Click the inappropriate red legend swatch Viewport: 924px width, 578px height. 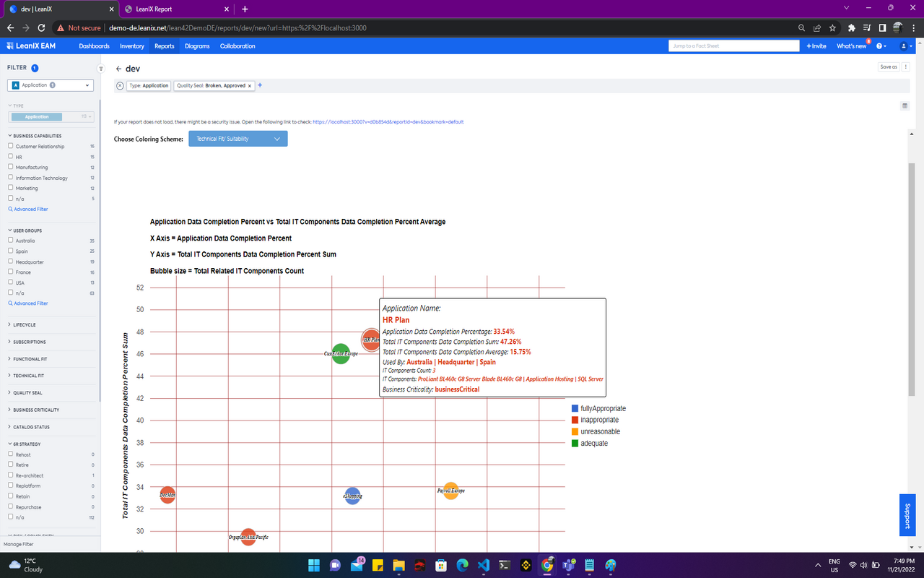575,420
